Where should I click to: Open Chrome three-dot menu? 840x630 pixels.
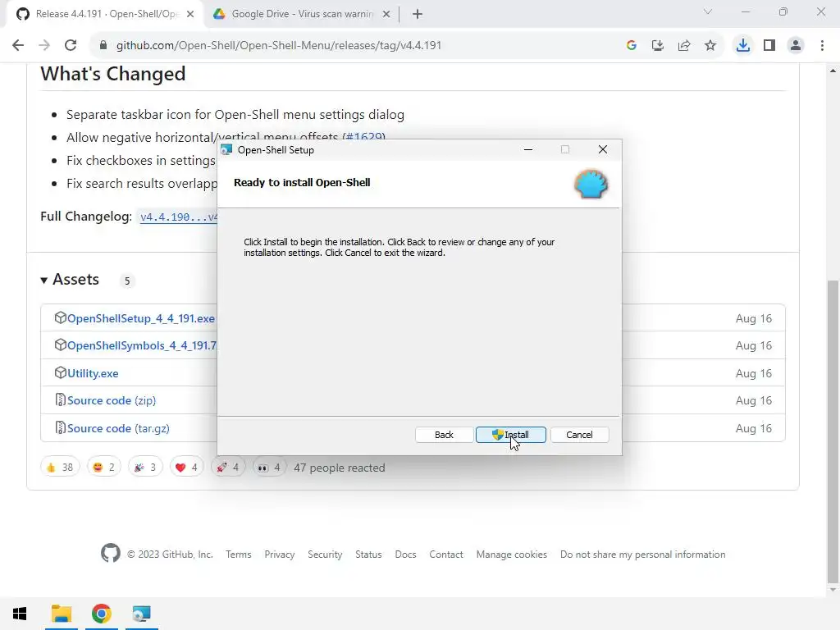(x=822, y=46)
